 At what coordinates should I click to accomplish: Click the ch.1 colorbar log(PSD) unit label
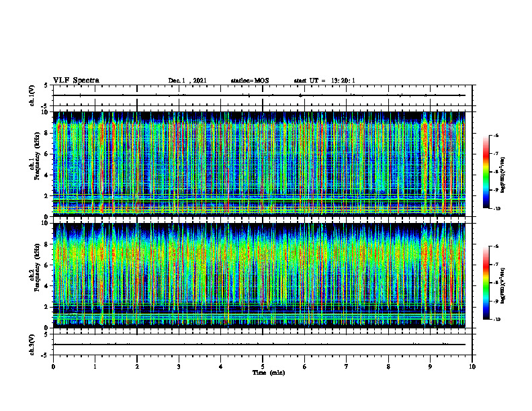503,175
